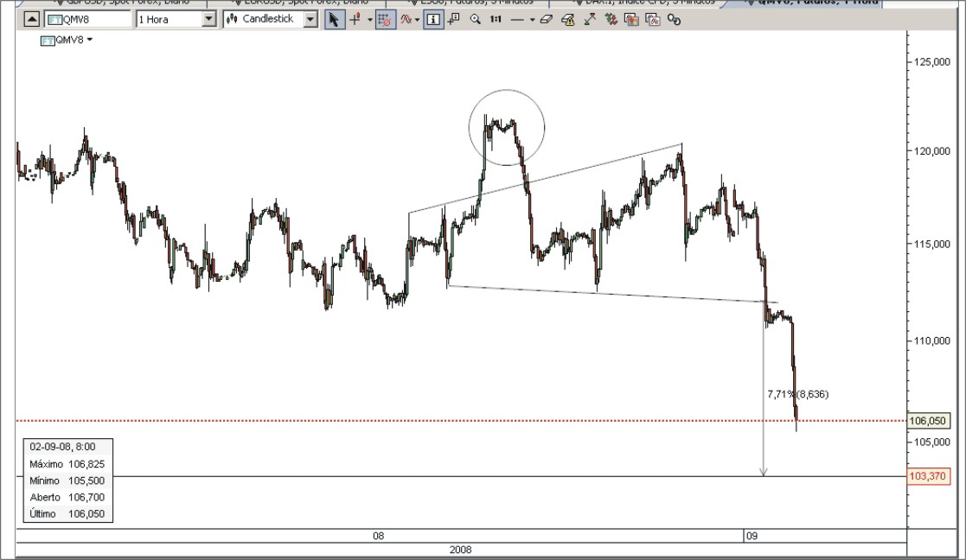Switch to the Futuros 5 Minutos tab
966x560 pixels.
click(x=467, y=3)
